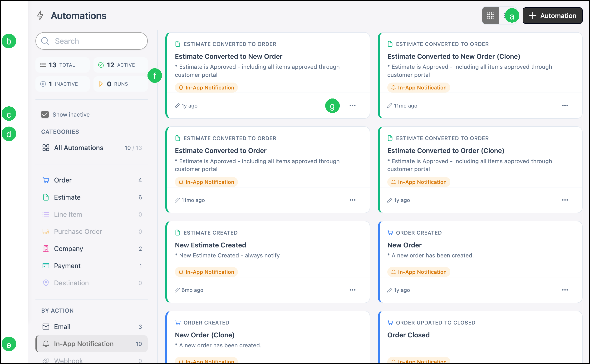Click In-App Notification badge on Estimate Converted to New Order (Clone)
This screenshot has height=364, width=590.
[419, 88]
